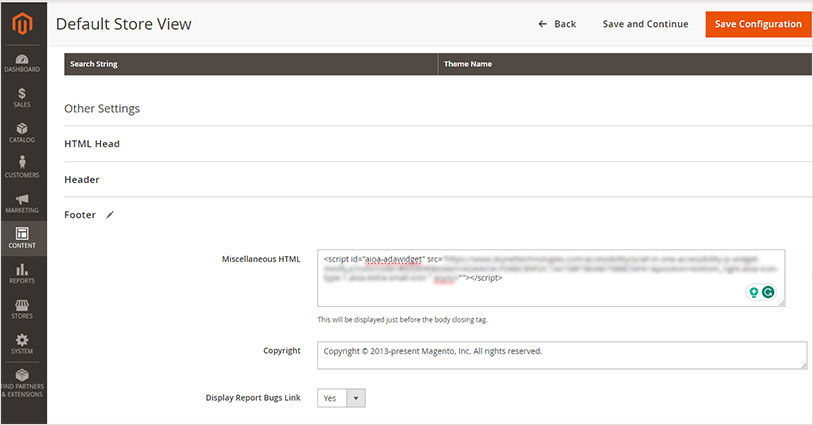
Task: Click the Save Configuration button
Action: point(758,24)
